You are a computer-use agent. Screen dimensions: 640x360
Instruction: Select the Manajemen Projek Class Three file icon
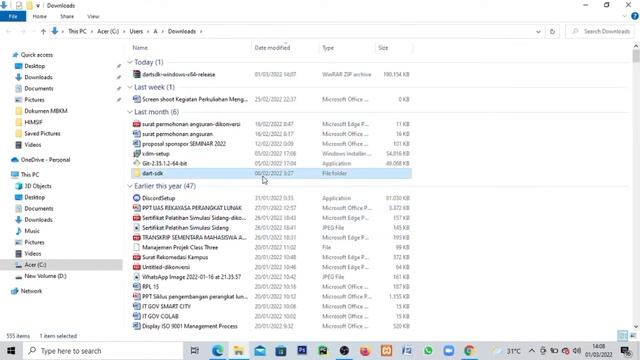(137, 247)
